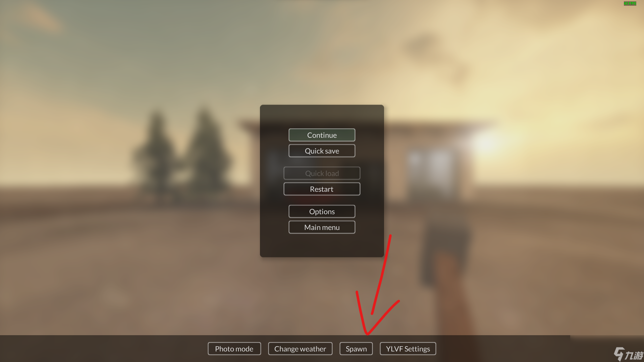Open Change weather selection

pyautogui.click(x=300, y=348)
